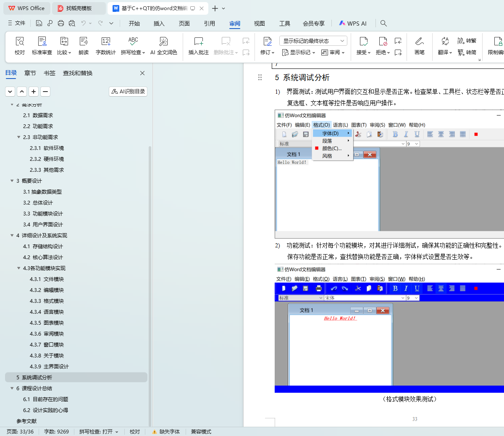Switch to 视图 ribbon tab

click(260, 24)
